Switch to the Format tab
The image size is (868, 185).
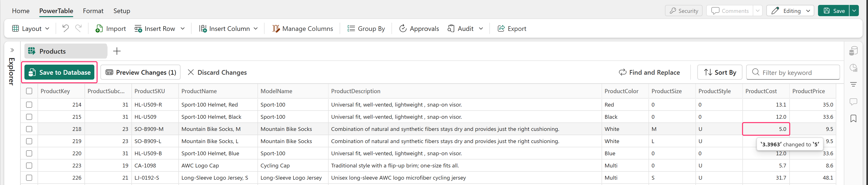[x=93, y=11]
